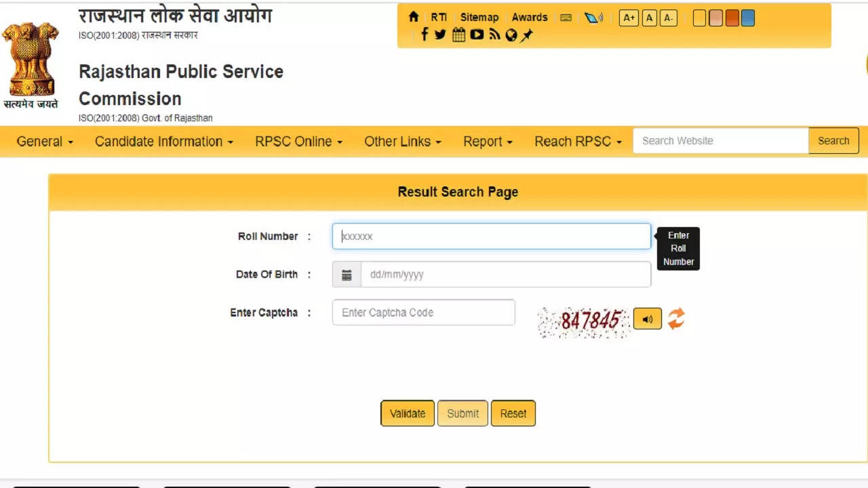Refresh the captcha image
The height and width of the screenshot is (488, 868).
(676, 319)
